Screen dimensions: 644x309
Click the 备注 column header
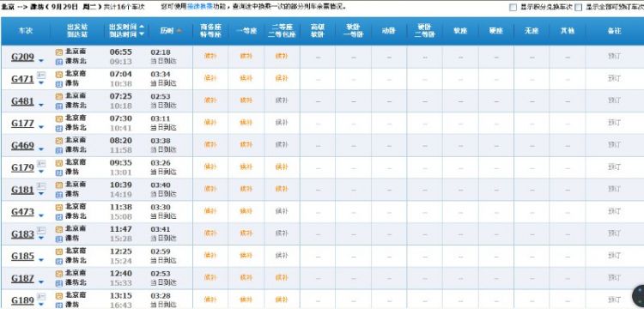tap(615, 31)
